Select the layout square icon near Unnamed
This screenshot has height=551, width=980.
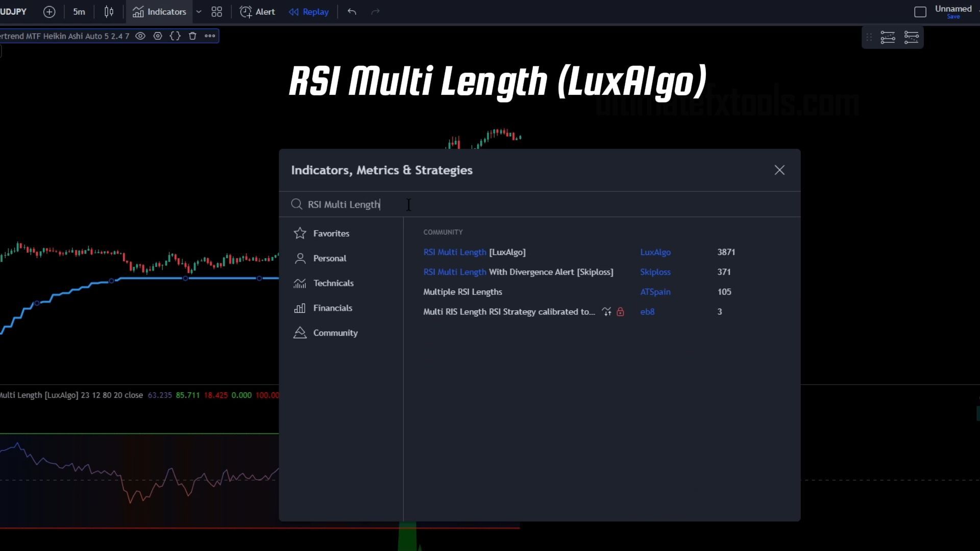tap(920, 12)
